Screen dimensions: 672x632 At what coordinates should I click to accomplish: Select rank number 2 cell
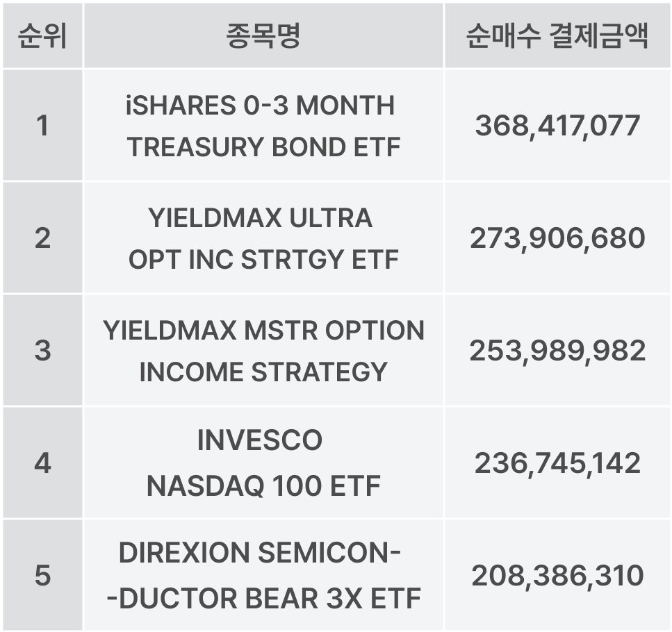pos(42,238)
